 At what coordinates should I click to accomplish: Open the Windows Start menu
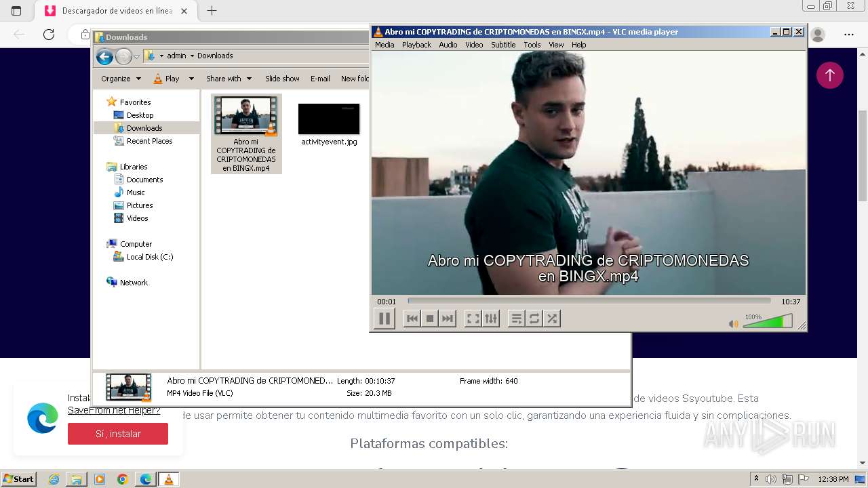pyautogui.click(x=18, y=479)
